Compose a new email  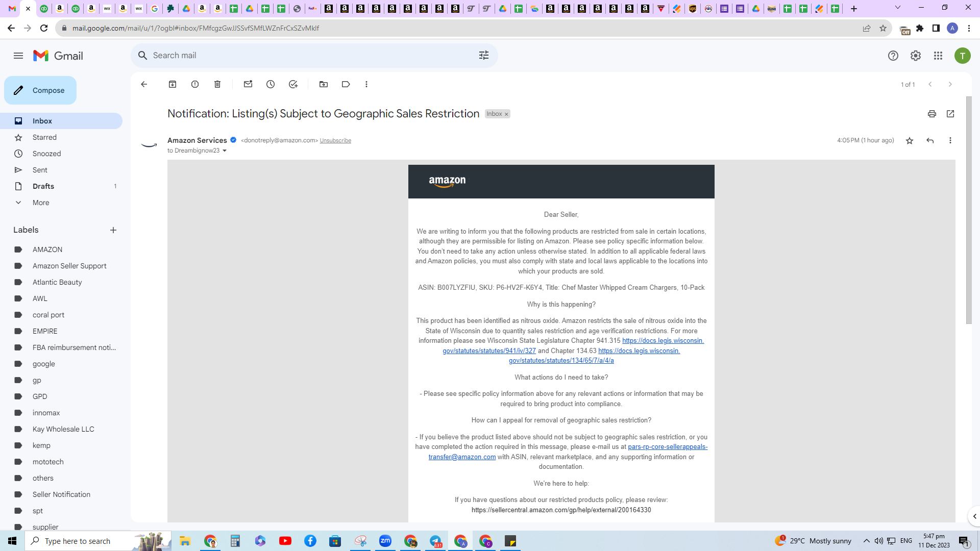pyautogui.click(x=40, y=90)
